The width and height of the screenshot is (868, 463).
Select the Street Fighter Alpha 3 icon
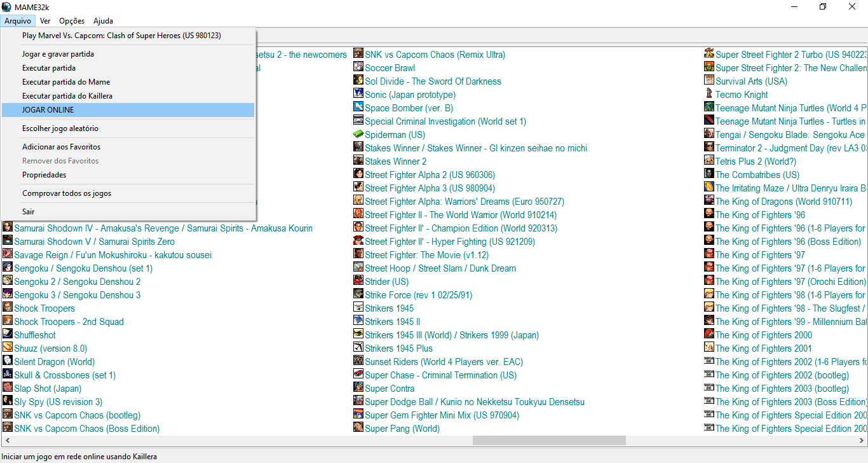coord(358,188)
